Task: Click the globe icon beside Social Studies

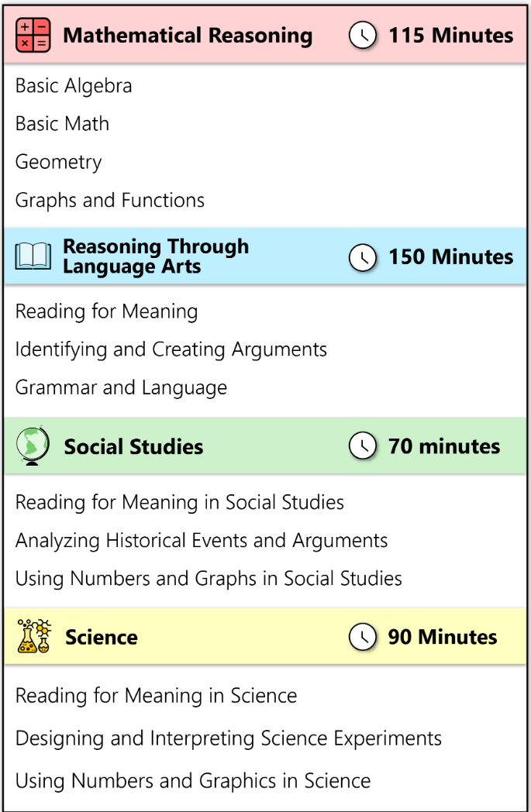Action: (x=33, y=446)
